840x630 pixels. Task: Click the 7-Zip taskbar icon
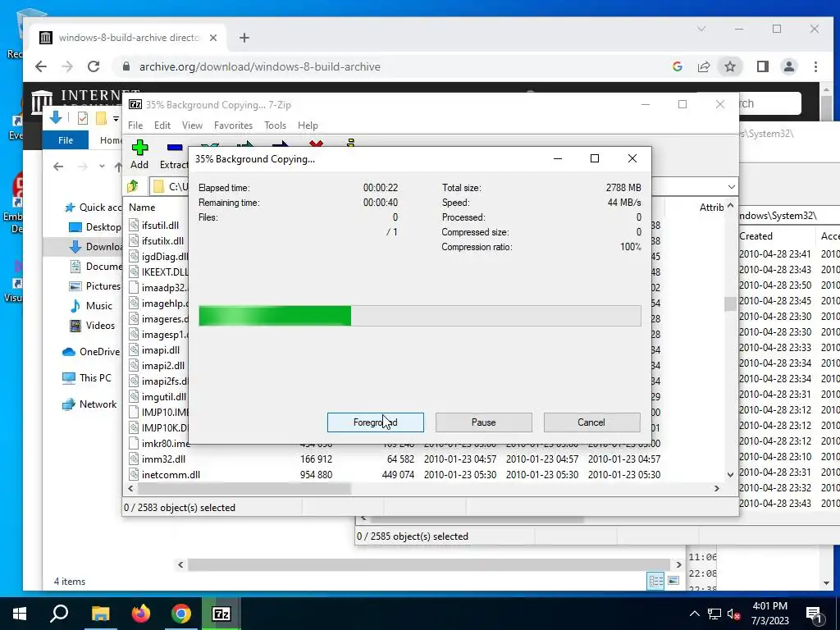point(221,614)
